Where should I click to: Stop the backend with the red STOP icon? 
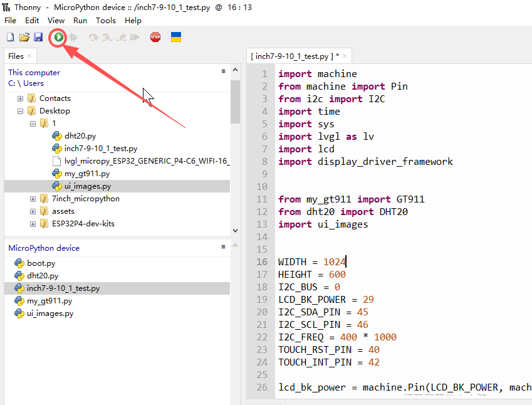coord(155,37)
